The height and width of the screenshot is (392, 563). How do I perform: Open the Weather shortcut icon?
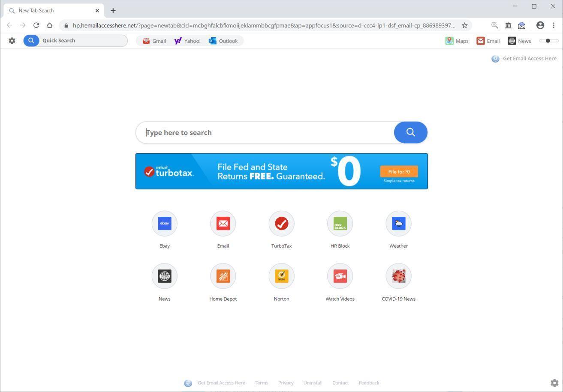pyautogui.click(x=398, y=223)
